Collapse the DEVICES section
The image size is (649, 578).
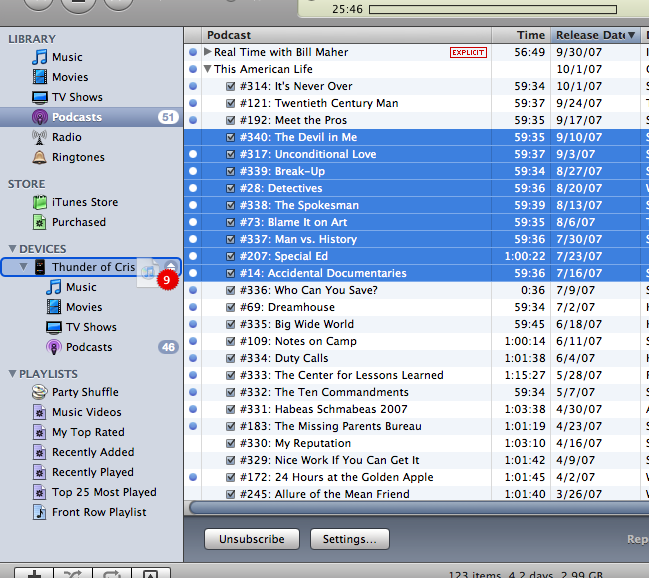[12, 249]
